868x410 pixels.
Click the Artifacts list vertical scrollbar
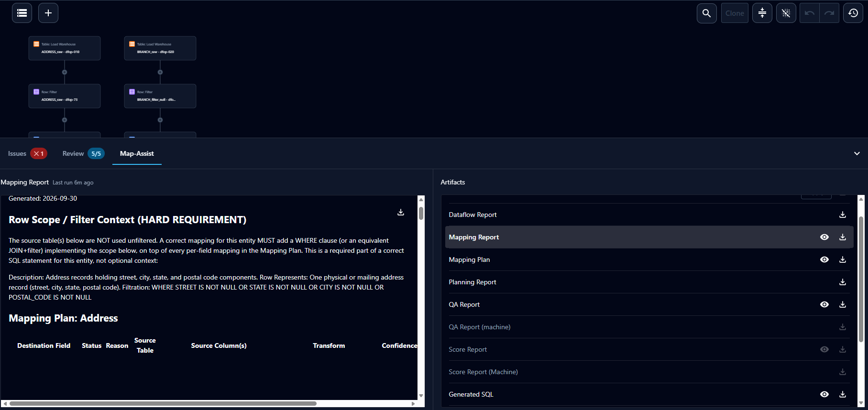coord(861,280)
